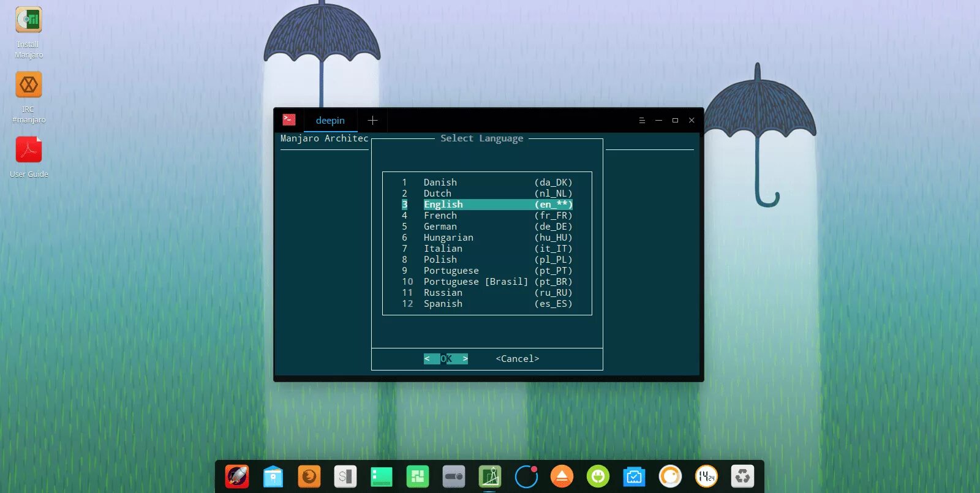This screenshot has height=493, width=980.
Task: Choose Spanish (es_ES) language row
Action: point(487,304)
